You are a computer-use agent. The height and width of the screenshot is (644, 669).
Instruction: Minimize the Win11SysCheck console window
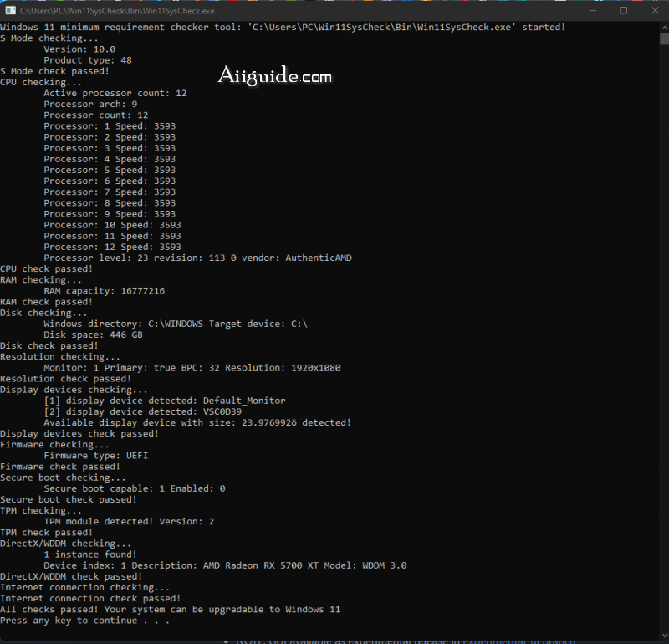coord(592,11)
